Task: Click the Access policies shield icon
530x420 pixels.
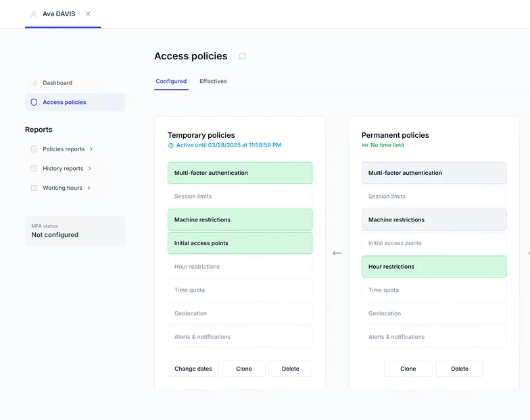Action: click(34, 103)
